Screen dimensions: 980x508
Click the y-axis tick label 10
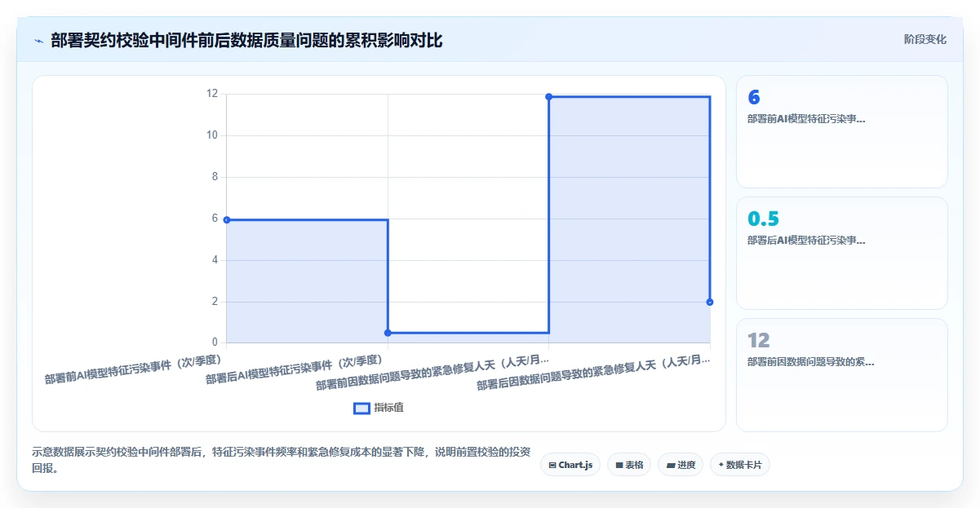coord(212,135)
